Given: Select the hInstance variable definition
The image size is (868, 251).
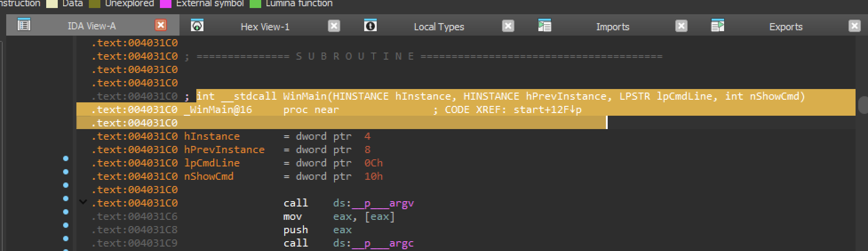Looking at the screenshot, I should (x=212, y=136).
